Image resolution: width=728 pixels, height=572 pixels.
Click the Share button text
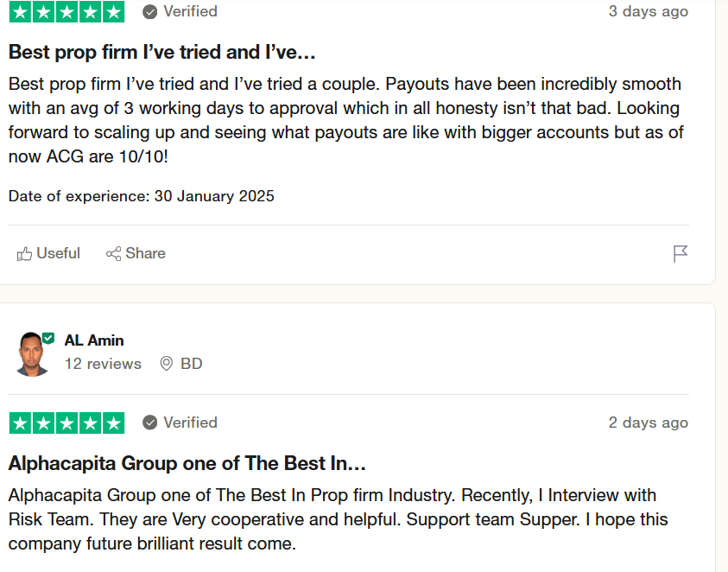145,253
